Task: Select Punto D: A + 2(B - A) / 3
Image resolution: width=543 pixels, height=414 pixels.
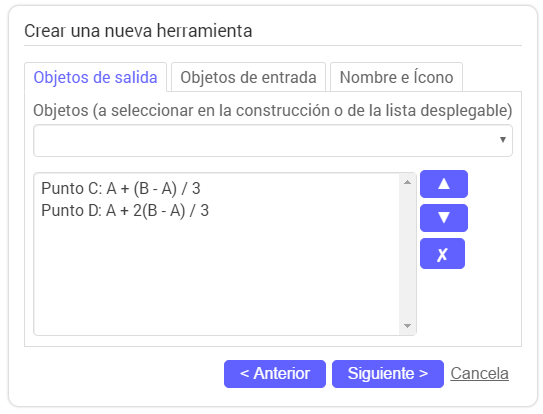Action: (x=125, y=210)
